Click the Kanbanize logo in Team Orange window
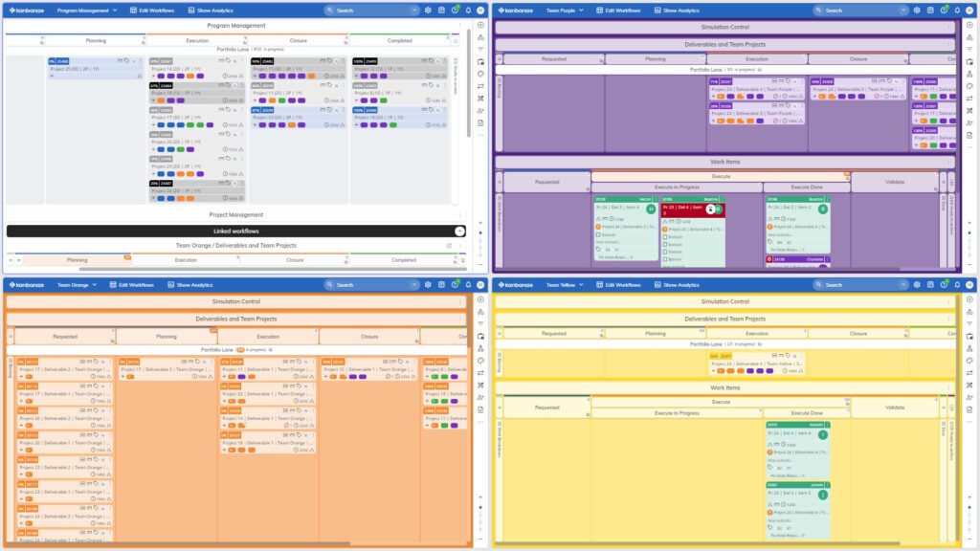This screenshot has width=980, height=551. tap(27, 284)
